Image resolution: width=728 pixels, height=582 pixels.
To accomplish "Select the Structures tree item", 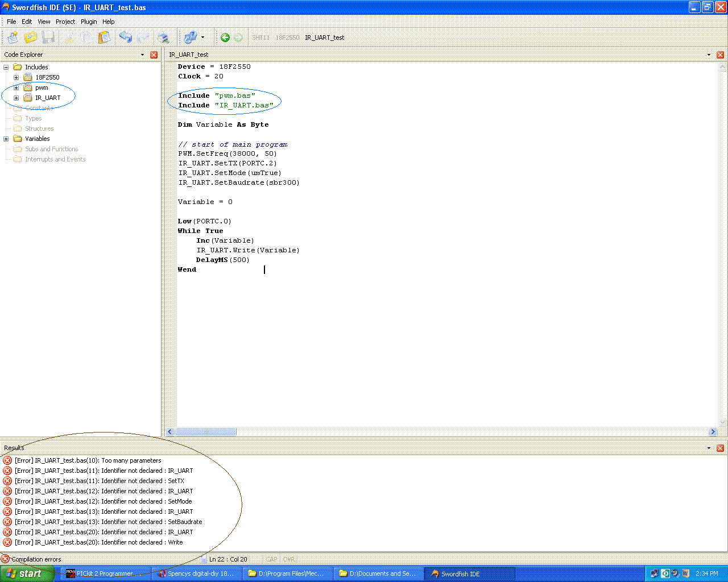I will pyautogui.click(x=39, y=128).
